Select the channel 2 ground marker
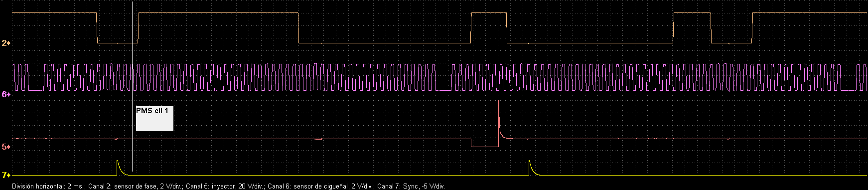 point(6,43)
